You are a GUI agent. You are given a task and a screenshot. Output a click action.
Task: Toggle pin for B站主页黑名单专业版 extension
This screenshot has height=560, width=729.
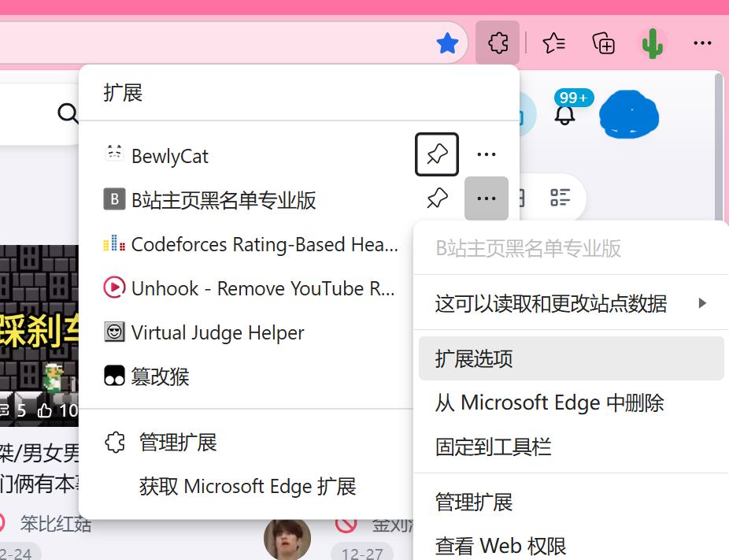[x=437, y=198]
